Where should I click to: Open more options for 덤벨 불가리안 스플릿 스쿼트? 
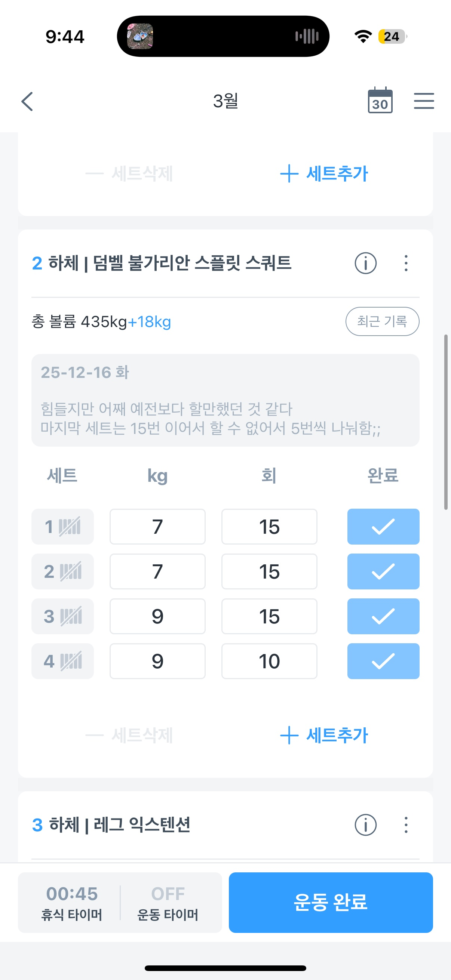pos(406,263)
